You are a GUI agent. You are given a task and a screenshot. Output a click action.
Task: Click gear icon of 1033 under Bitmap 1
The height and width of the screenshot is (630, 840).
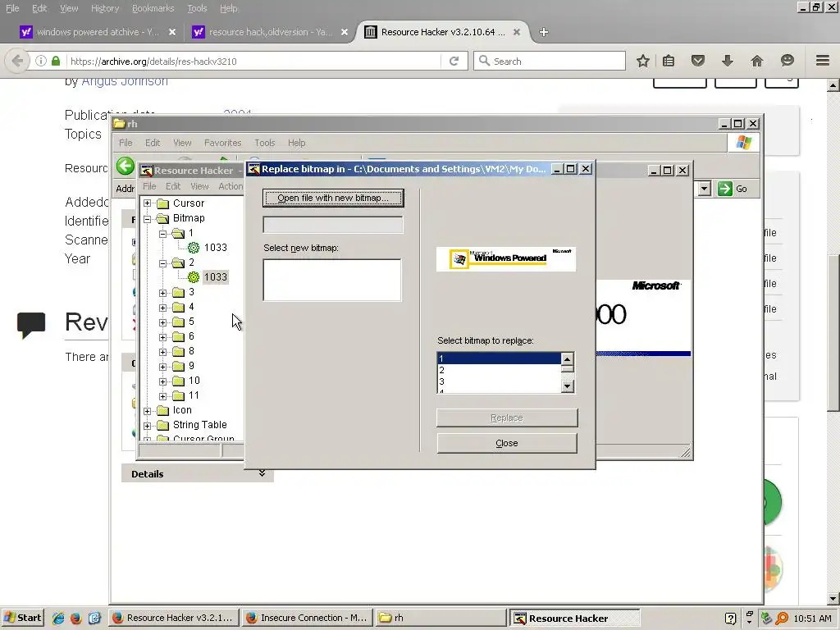coord(194,248)
